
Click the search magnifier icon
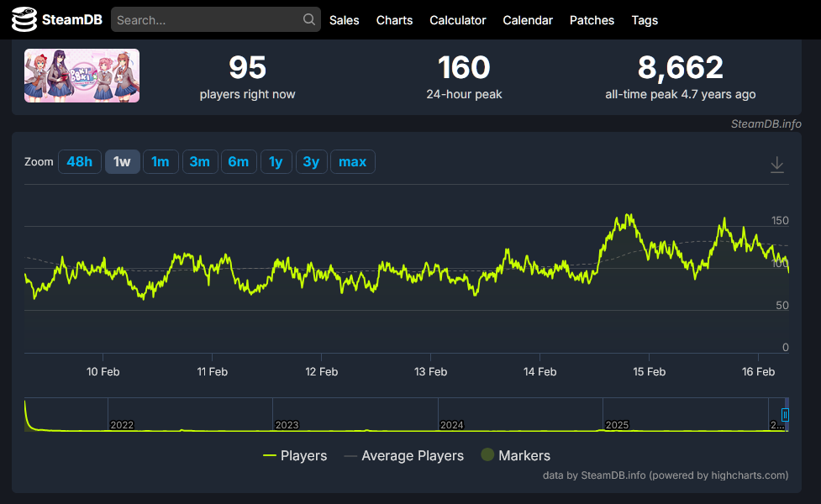click(309, 19)
